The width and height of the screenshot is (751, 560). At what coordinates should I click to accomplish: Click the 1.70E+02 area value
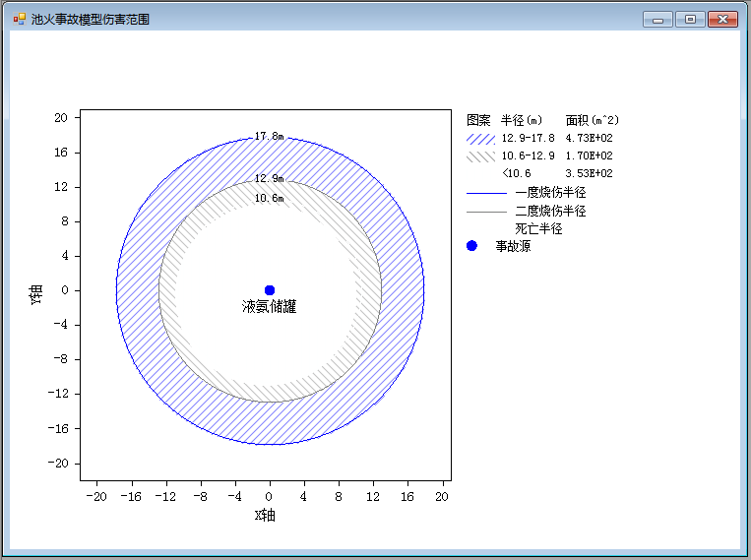590,156
